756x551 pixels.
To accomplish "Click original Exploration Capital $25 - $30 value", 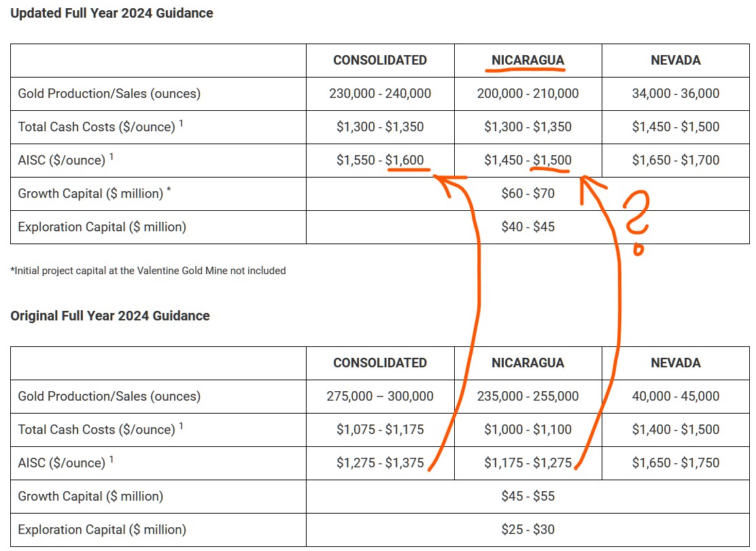I will [x=528, y=529].
